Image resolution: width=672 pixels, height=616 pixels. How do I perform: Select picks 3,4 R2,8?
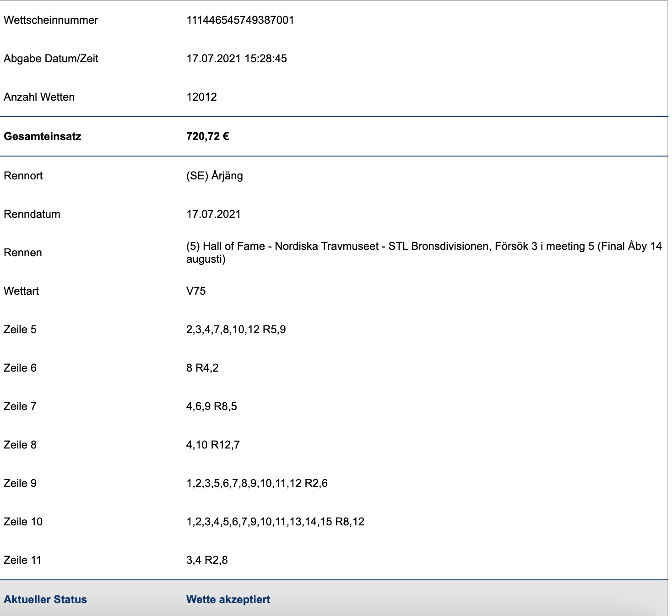207,560
